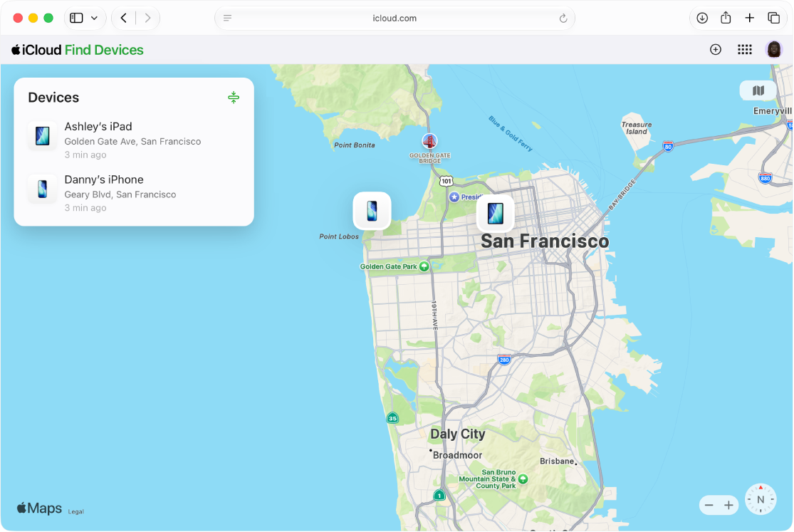Click the icloud.com address bar

tap(395, 19)
